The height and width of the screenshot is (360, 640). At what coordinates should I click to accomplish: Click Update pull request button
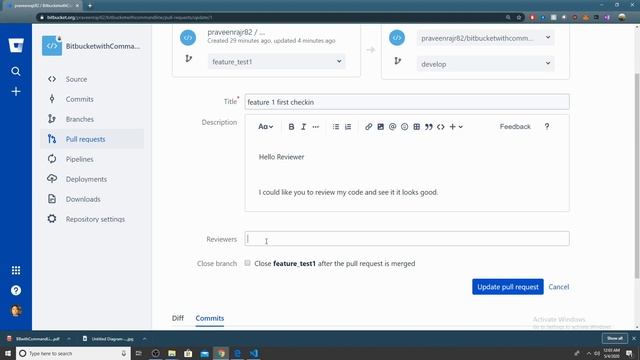508,287
